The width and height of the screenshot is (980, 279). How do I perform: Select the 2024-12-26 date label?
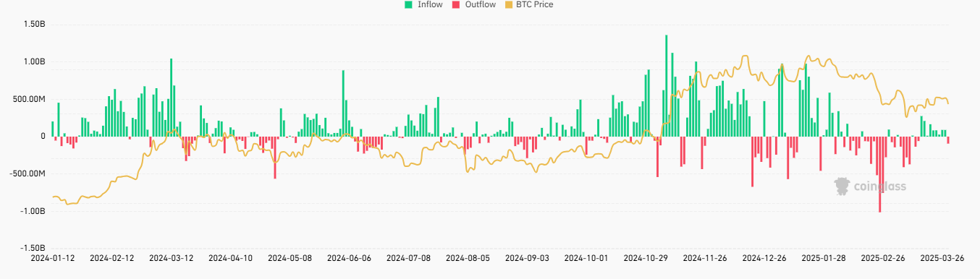(x=765, y=257)
